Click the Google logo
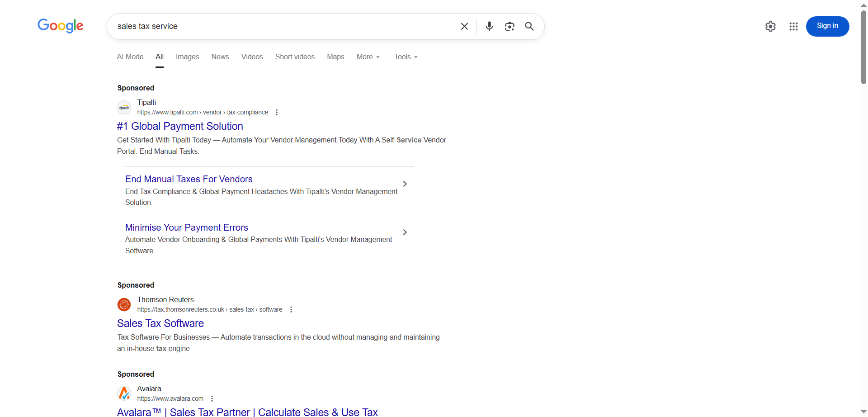The width and height of the screenshot is (868, 417). [61, 26]
